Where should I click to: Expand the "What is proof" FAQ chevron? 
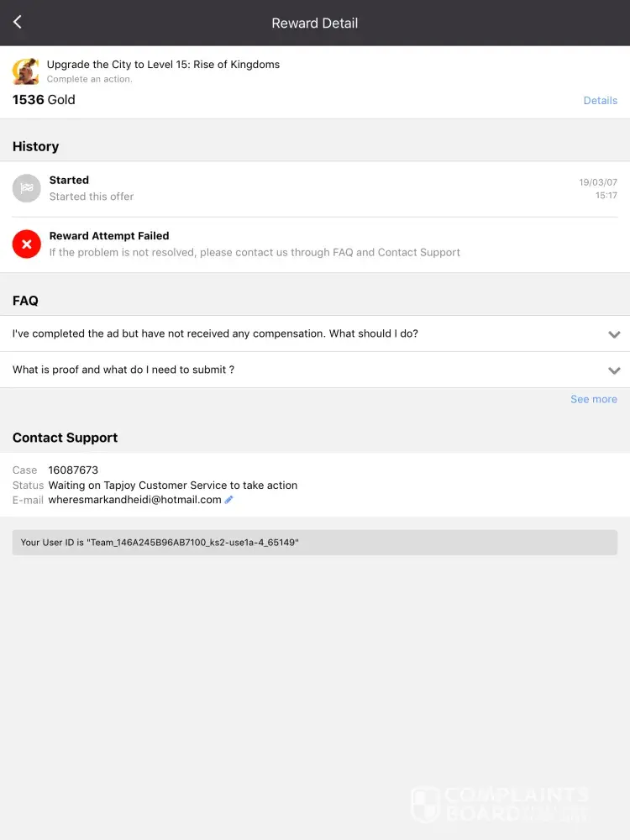point(614,370)
